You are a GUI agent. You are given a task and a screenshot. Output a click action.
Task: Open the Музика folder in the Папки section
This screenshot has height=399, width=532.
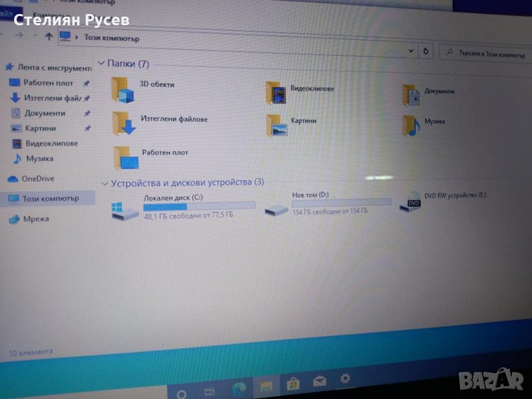(412, 124)
